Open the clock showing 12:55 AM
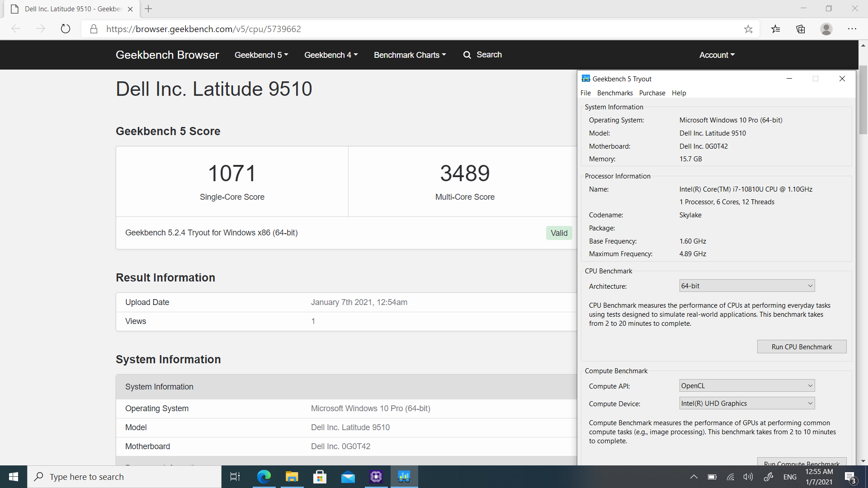The height and width of the screenshot is (488, 868). coord(819,477)
